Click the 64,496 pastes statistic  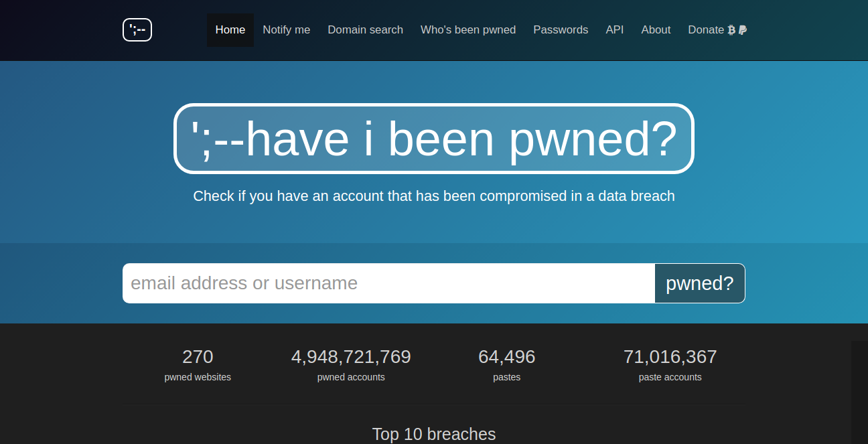click(506, 364)
